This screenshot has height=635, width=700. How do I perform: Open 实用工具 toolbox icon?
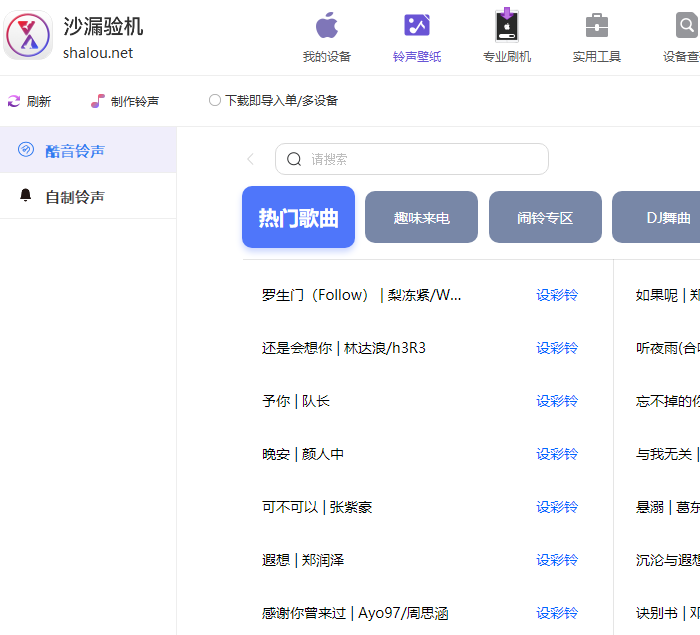pos(597,25)
